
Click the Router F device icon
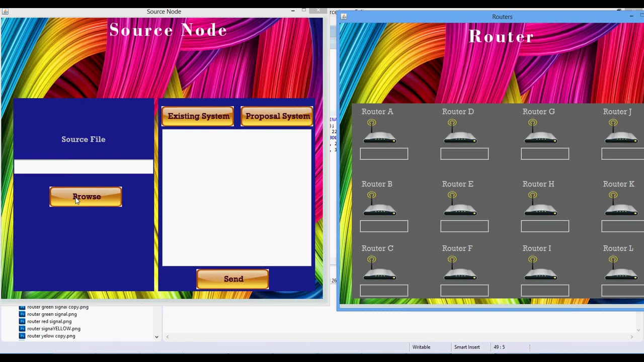[460, 268]
